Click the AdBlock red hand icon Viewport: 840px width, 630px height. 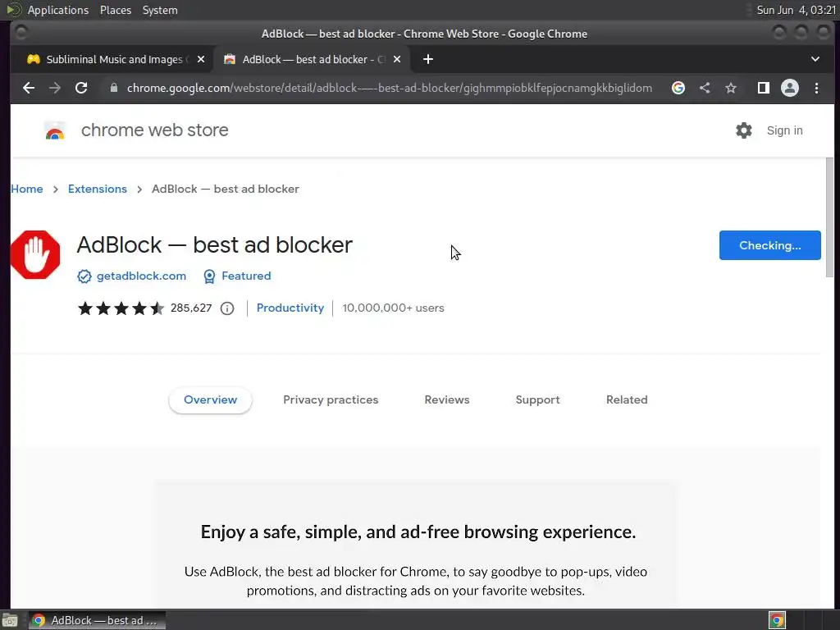pyautogui.click(x=35, y=254)
